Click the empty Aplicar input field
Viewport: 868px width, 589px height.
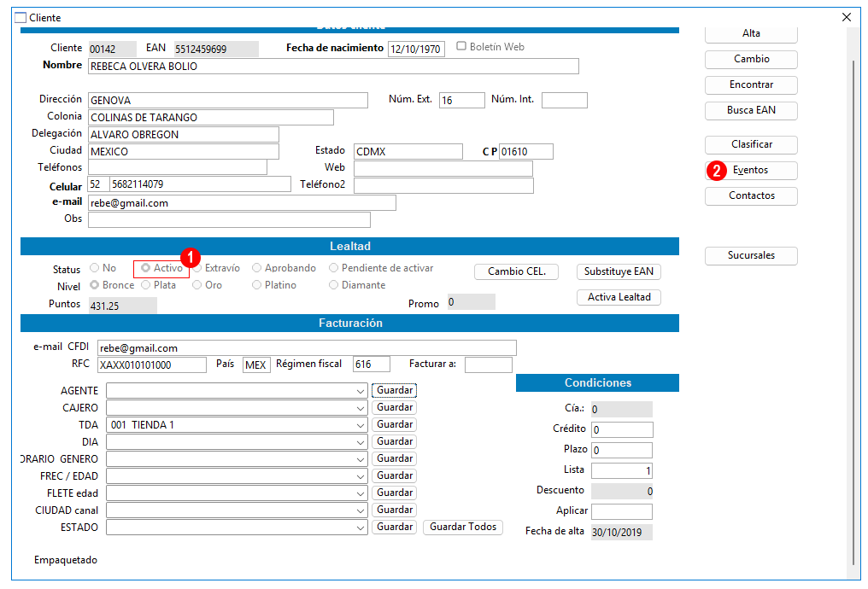(622, 511)
